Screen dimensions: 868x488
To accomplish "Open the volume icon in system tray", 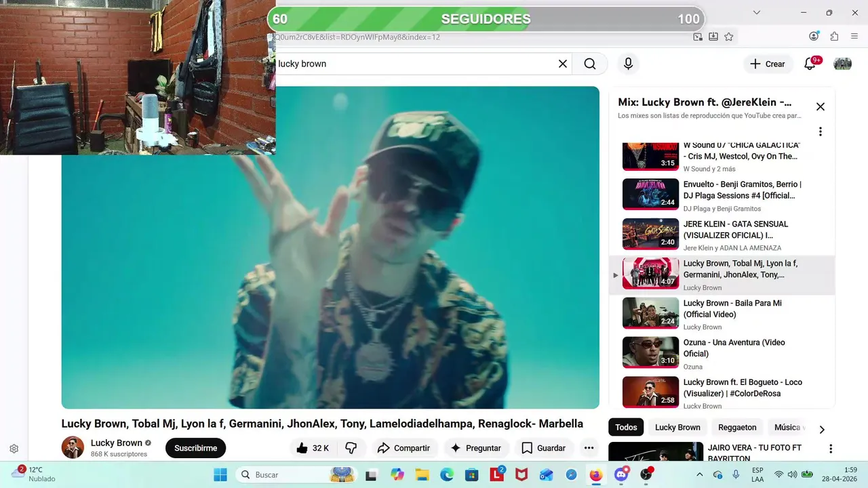I will pyautogui.click(x=792, y=474).
